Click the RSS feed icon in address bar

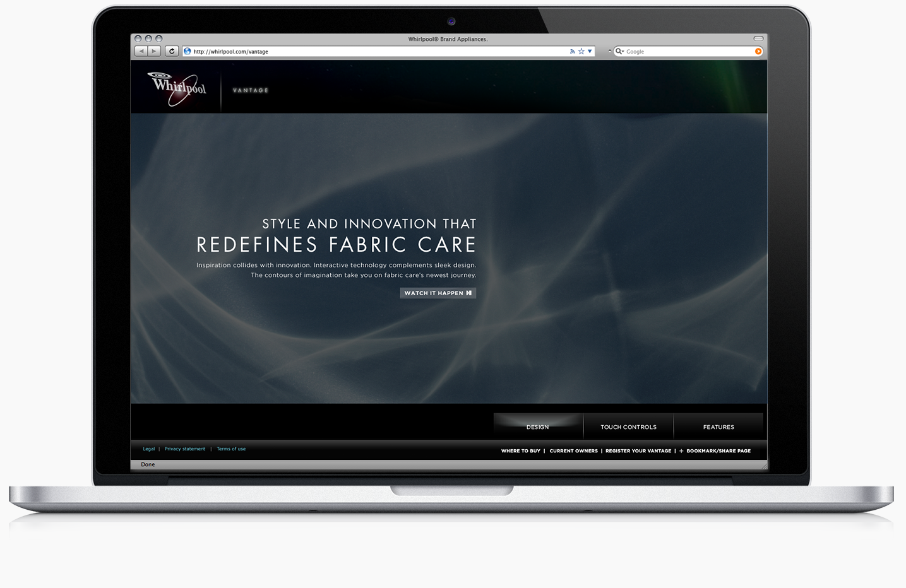click(572, 52)
